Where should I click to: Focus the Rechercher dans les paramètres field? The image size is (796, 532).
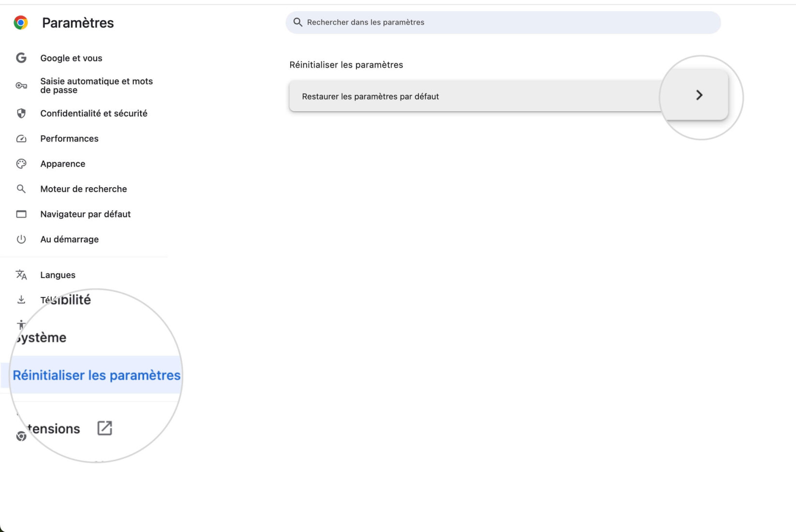(503, 22)
